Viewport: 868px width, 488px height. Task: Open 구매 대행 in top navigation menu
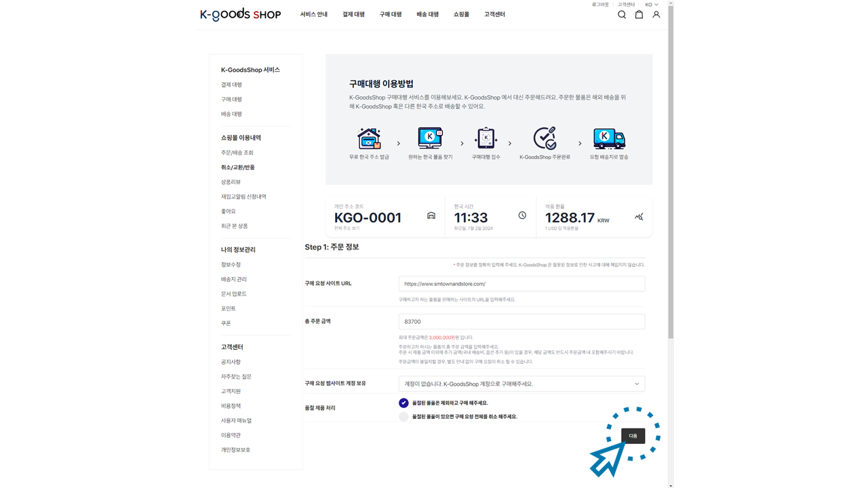click(x=390, y=14)
